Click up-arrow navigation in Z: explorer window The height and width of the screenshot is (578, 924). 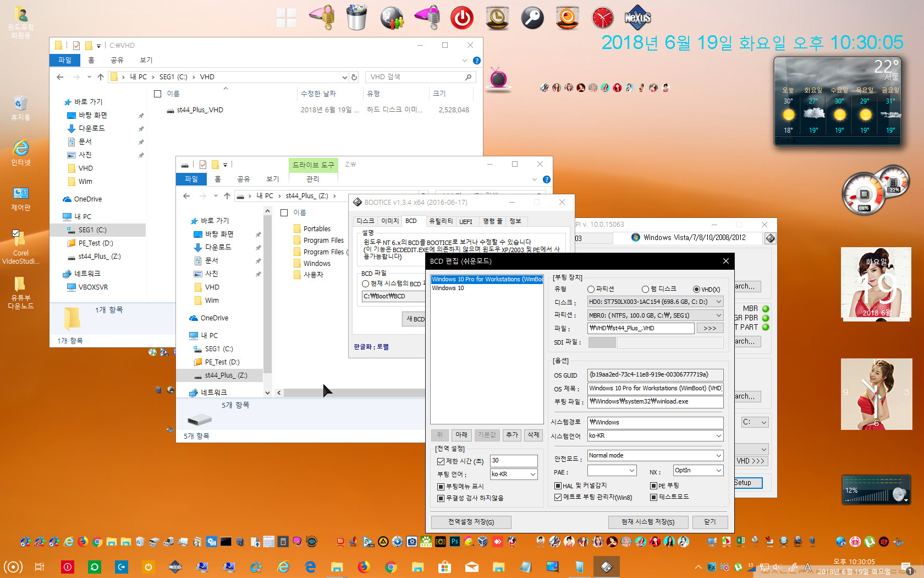227,196
